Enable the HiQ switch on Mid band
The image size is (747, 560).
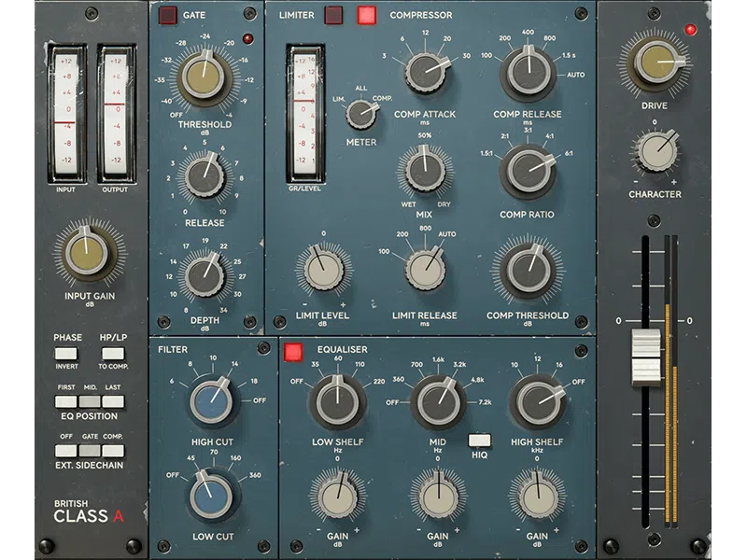(480, 440)
